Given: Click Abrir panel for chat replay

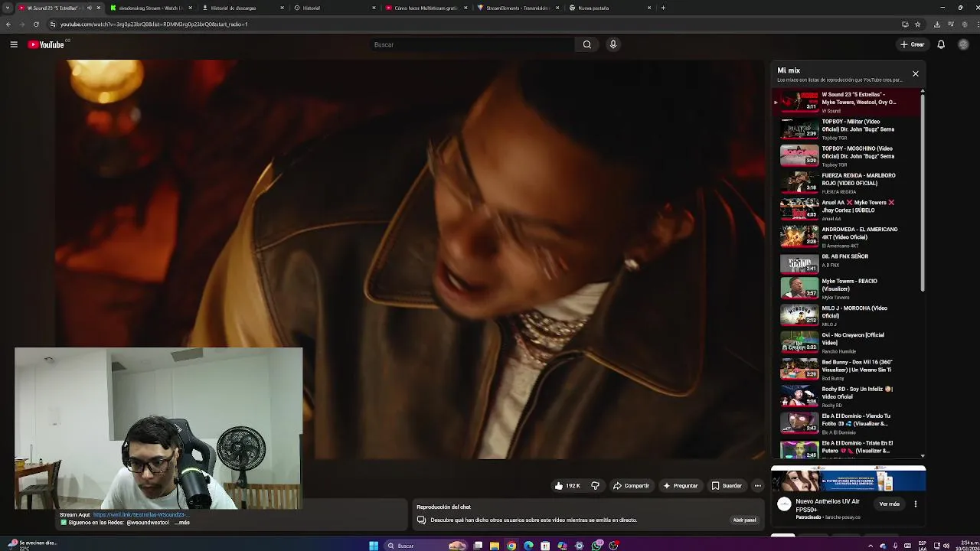Looking at the screenshot, I should (x=744, y=520).
